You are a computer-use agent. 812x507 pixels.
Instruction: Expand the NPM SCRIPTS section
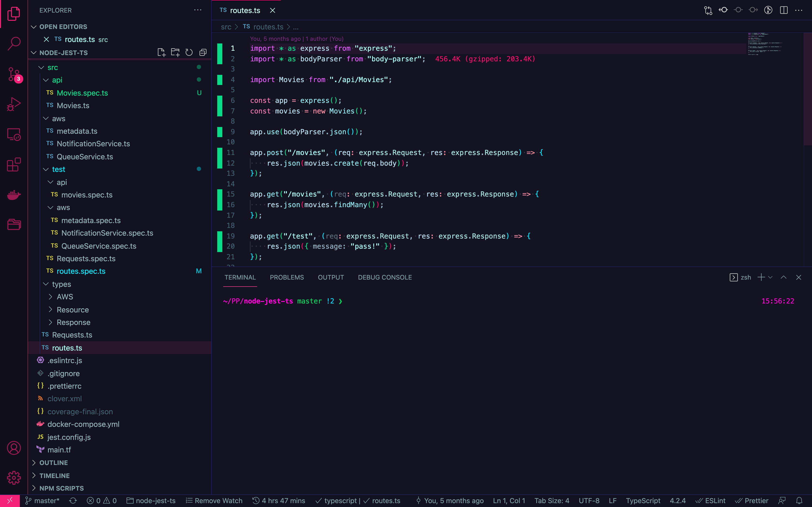point(61,488)
